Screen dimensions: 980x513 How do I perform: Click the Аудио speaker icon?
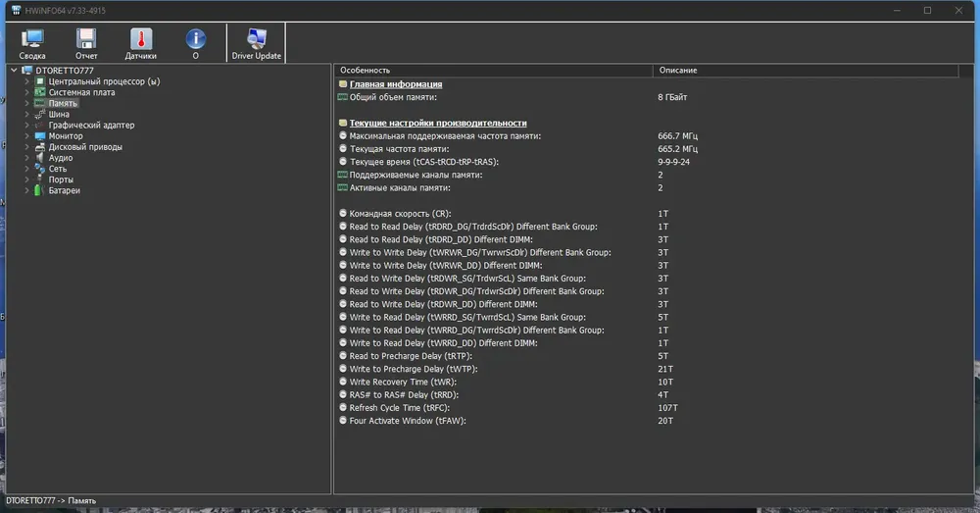[40, 158]
